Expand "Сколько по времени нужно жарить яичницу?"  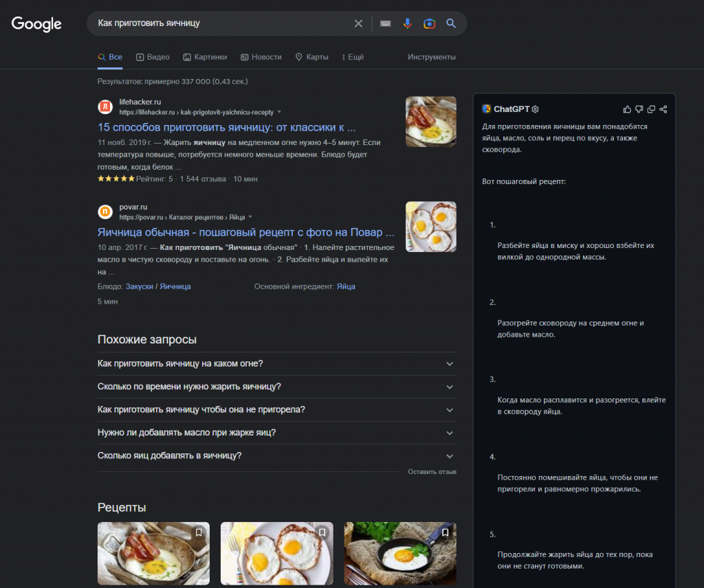point(276,387)
